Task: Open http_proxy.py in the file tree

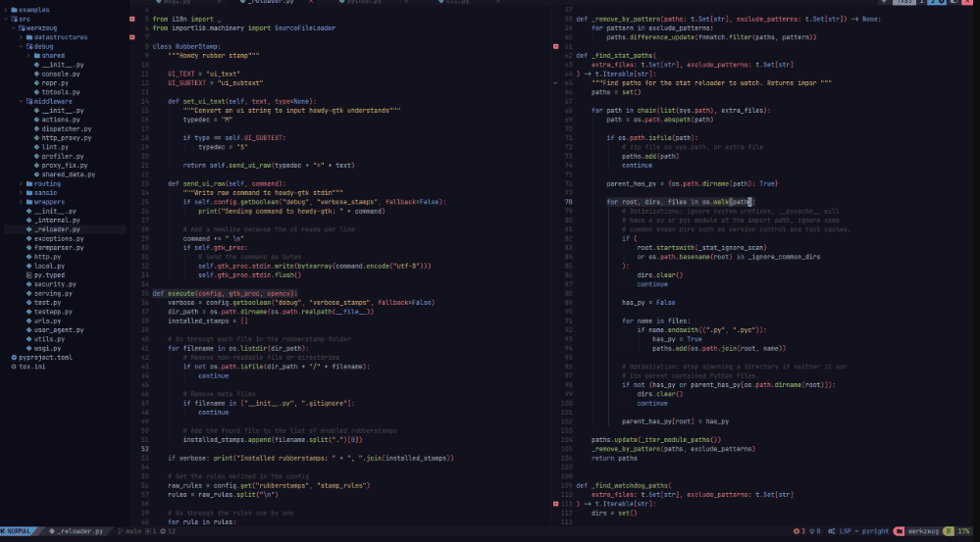Action: pos(67,138)
